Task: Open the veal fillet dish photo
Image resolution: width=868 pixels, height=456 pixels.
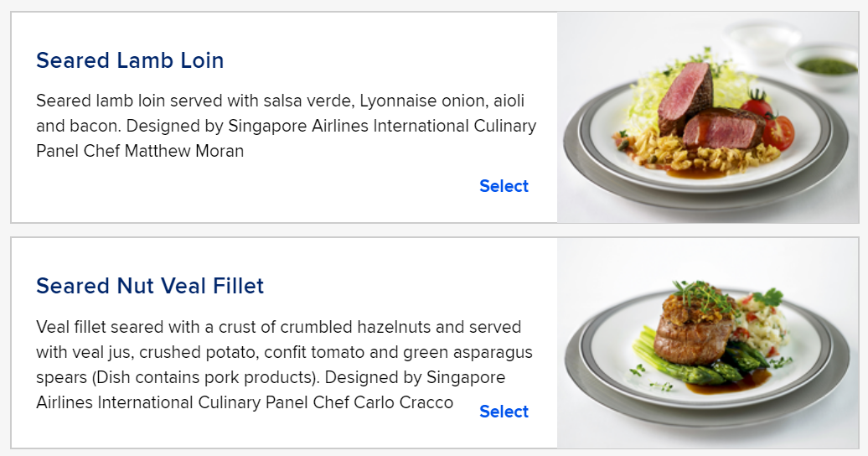Action: coord(708,343)
